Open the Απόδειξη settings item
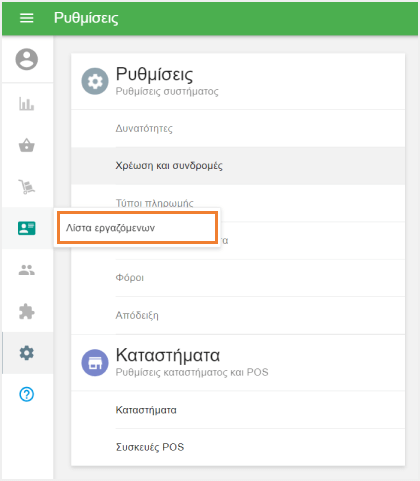The width and height of the screenshot is (420, 481). [238, 315]
